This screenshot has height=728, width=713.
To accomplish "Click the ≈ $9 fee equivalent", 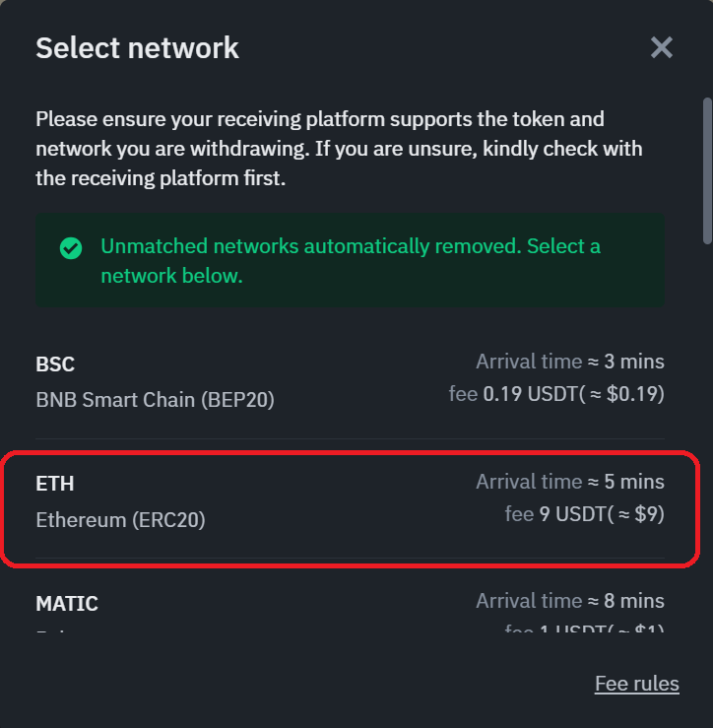I will (x=640, y=514).
